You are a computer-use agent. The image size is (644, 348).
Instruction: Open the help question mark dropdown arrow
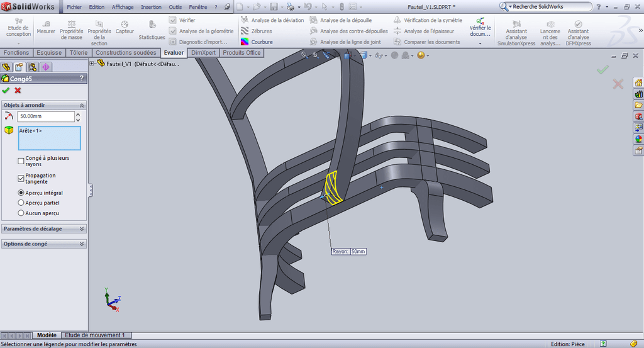pos(607,7)
